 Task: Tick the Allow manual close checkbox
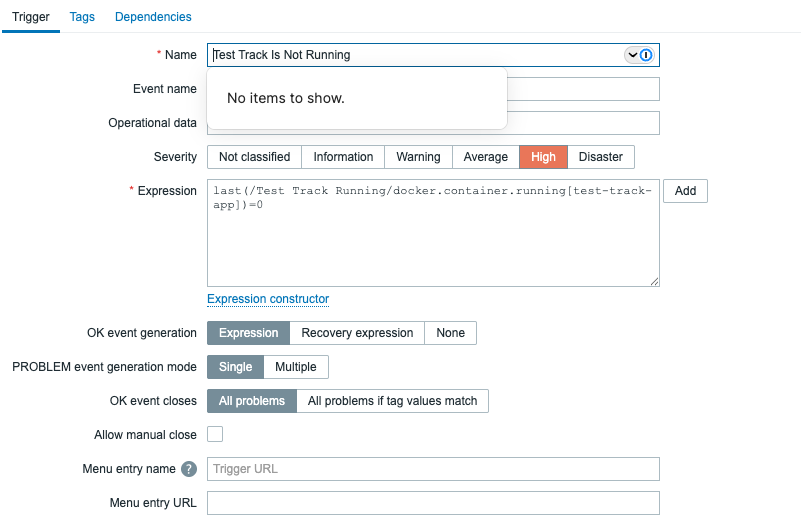tap(215, 434)
